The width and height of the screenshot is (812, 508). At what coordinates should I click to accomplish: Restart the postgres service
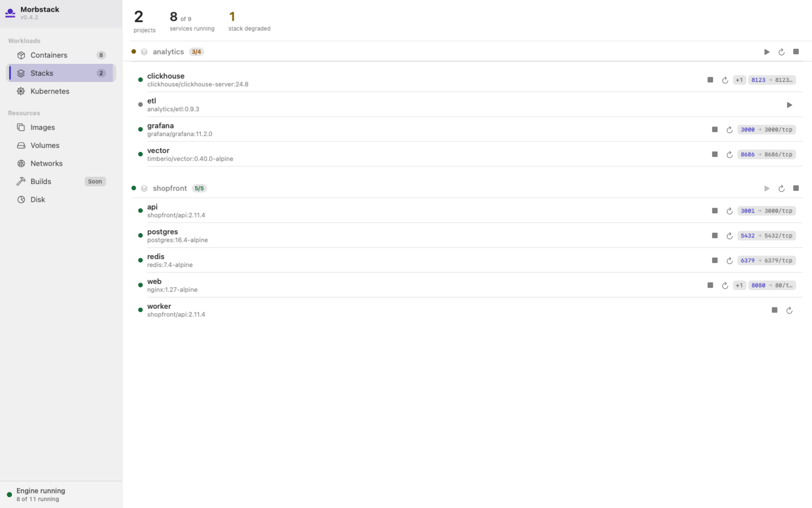pos(729,236)
